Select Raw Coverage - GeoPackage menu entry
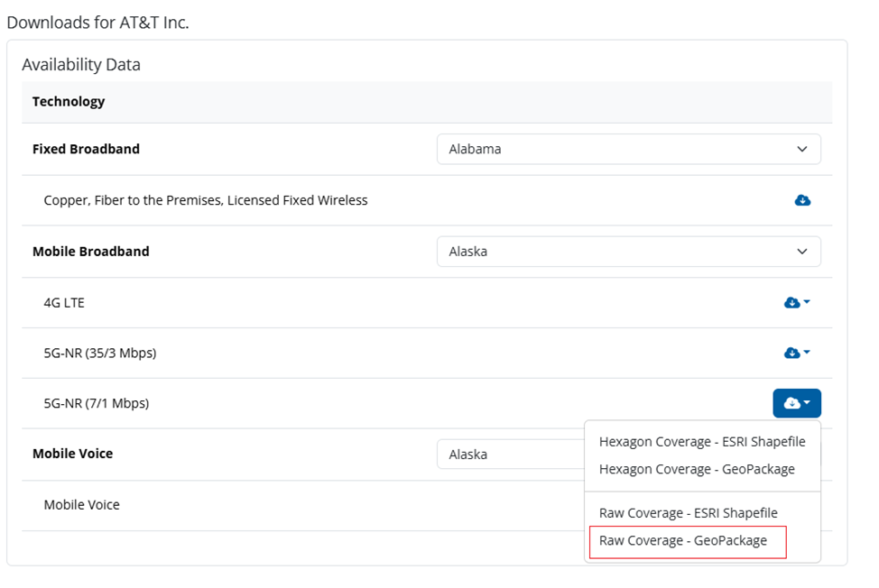Image resolution: width=879 pixels, height=588 pixels. pyautogui.click(x=683, y=540)
